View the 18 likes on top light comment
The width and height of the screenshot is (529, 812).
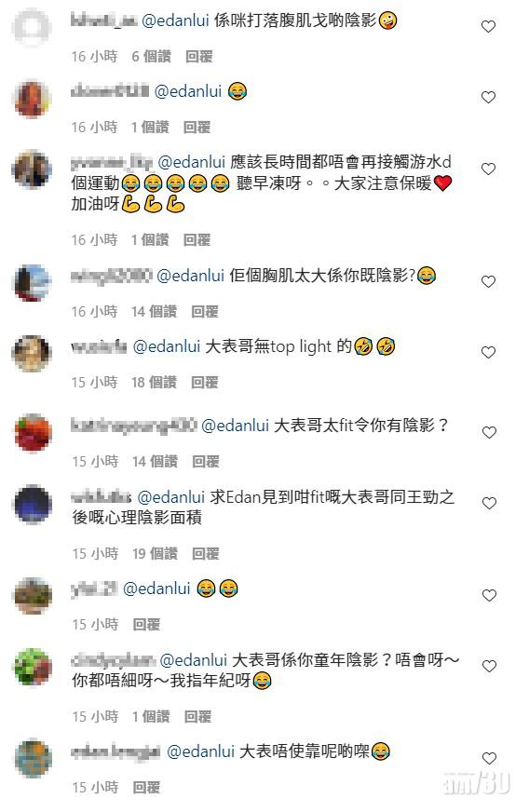click(x=154, y=383)
